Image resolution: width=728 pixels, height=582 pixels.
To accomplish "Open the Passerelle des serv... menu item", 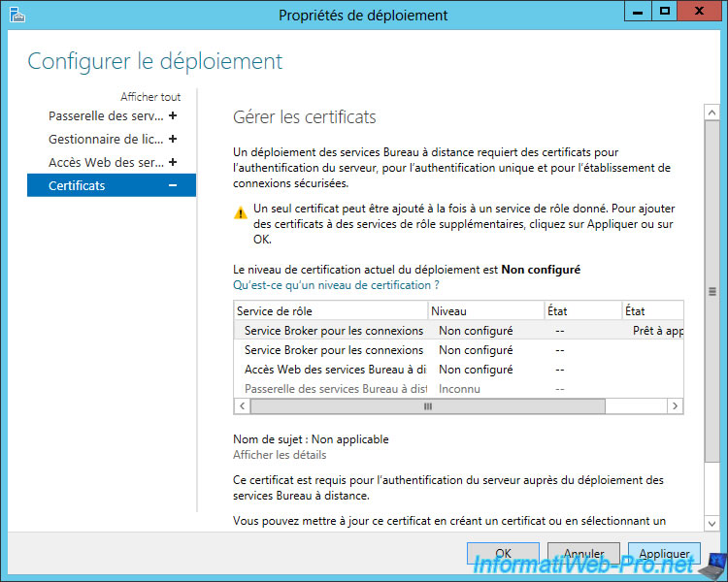I will click(x=106, y=115).
